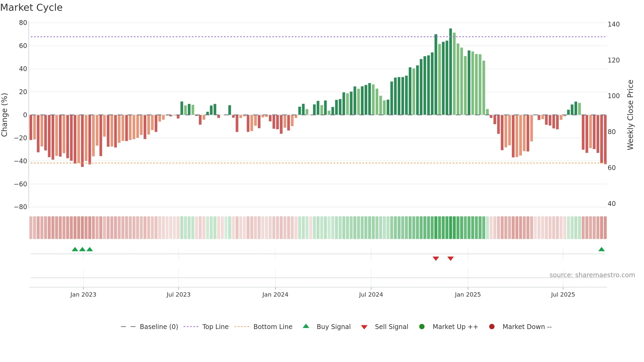Toggle the Sell Signal legend entry
This screenshot has width=644, height=362.
coord(385,327)
